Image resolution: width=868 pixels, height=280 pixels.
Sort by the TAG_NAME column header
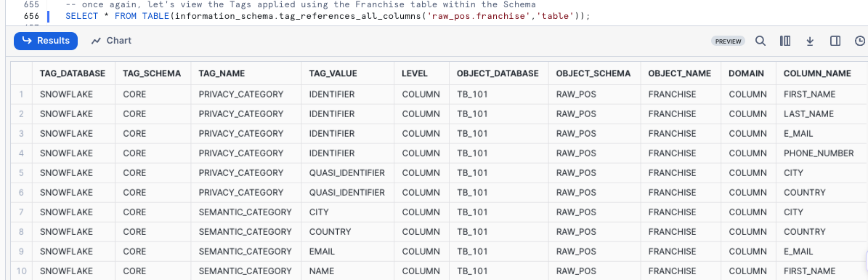(222, 73)
